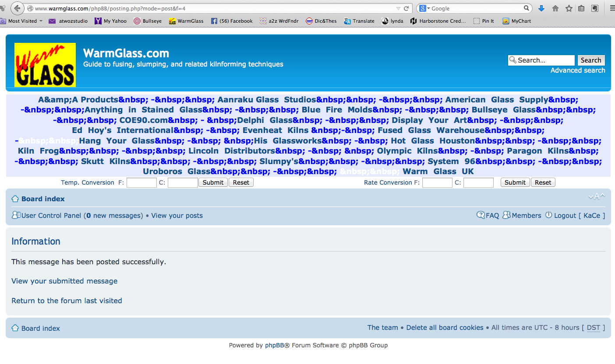Reload the page with the refresh icon
This screenshot has height=364, width=615.
click(x=406, y=8)
